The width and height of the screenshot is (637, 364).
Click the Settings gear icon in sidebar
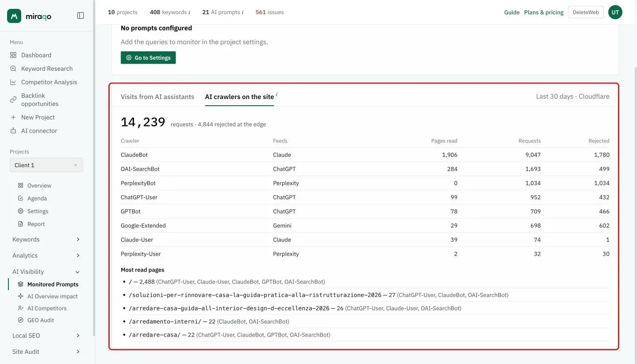click(x=20, y=211)
